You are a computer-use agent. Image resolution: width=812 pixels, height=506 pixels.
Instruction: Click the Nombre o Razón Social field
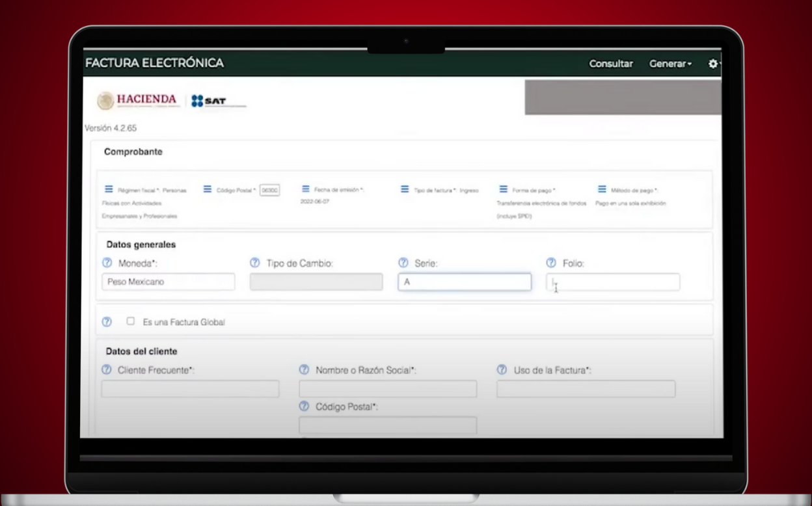[388, 389]
